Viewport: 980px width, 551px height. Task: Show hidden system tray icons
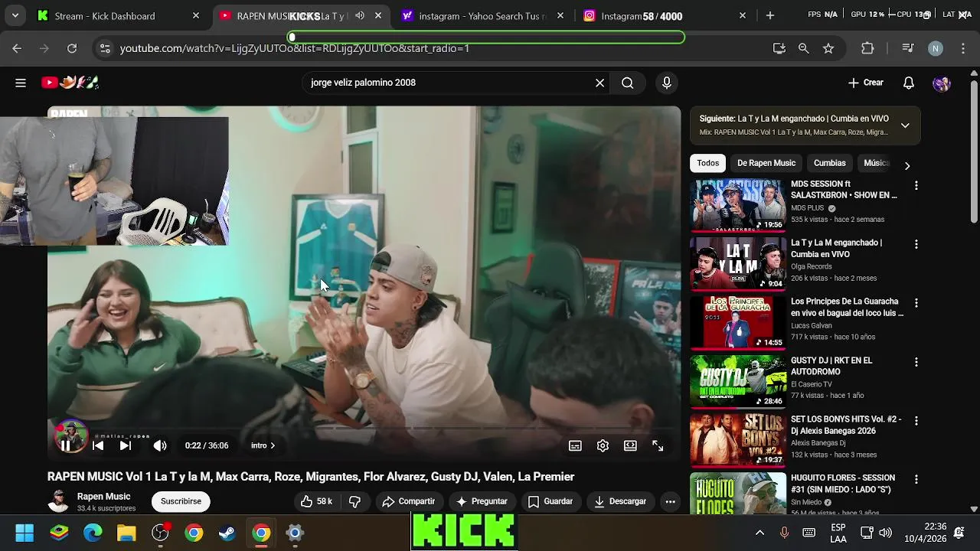coord(759,533)
